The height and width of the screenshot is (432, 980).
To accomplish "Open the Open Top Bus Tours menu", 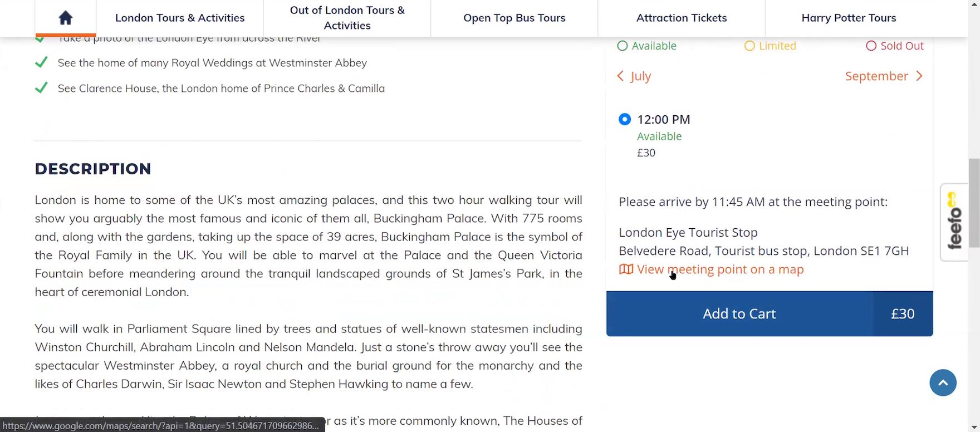I will [x=514, y=18].
